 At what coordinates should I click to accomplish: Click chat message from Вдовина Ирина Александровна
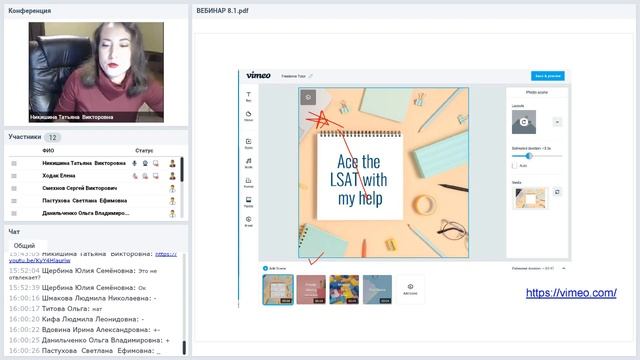[84, 330]
